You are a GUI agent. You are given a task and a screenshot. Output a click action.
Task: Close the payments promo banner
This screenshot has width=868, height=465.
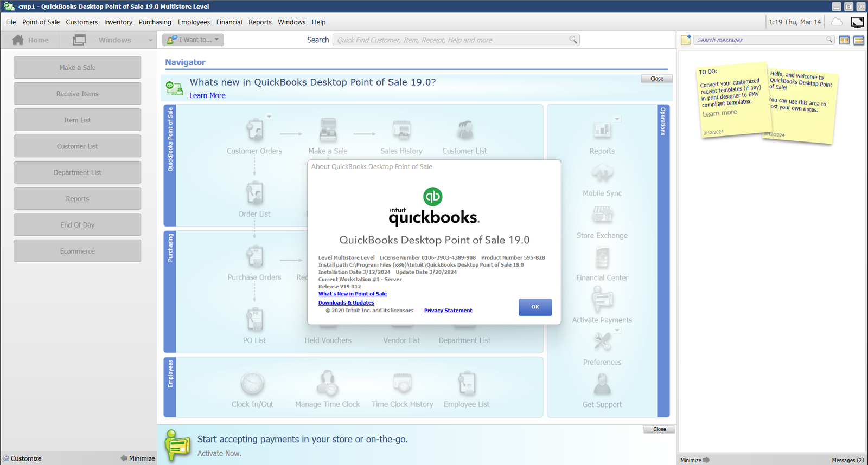660,429
